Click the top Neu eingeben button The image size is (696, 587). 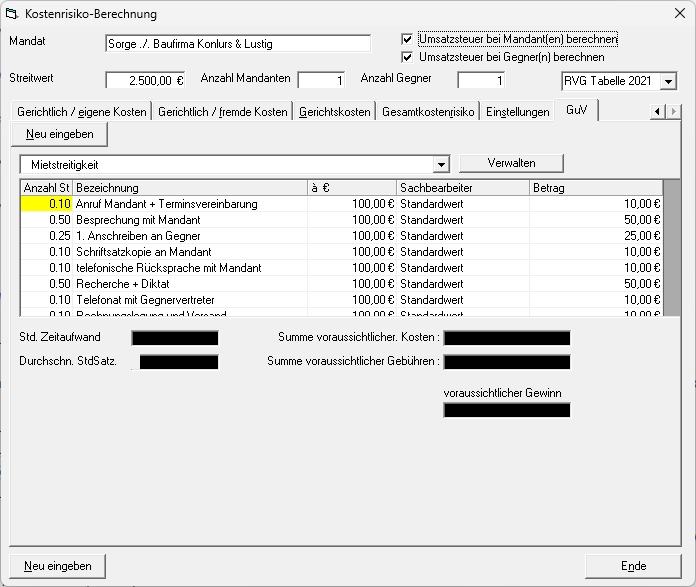click(x=59, y=134)
